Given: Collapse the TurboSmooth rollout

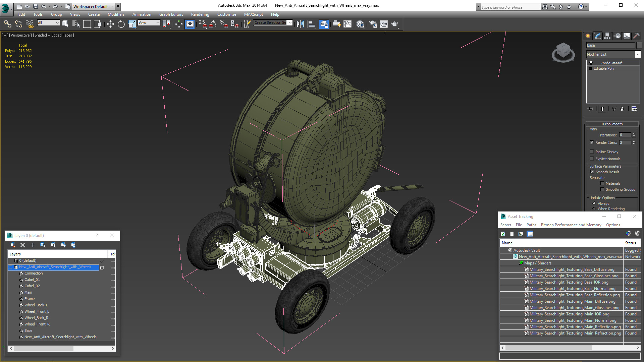Looking at the screenshot, I should [x=588, y=124].
